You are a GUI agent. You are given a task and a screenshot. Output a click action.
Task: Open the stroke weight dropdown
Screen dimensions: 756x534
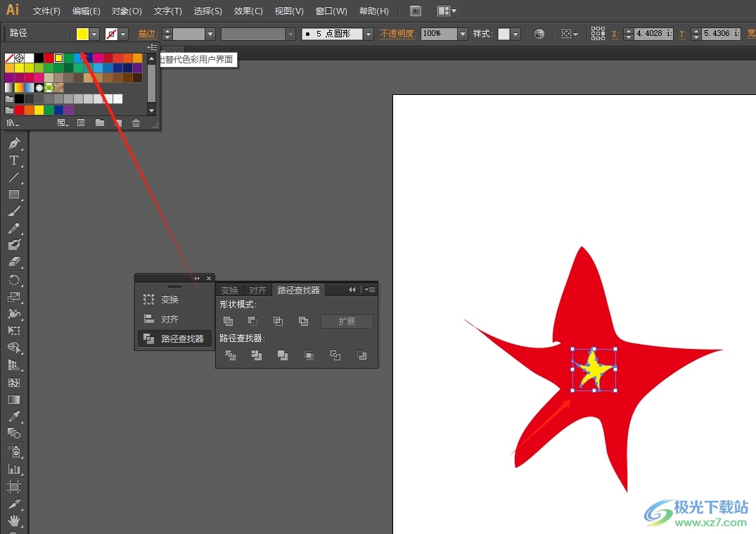point(210,34)
